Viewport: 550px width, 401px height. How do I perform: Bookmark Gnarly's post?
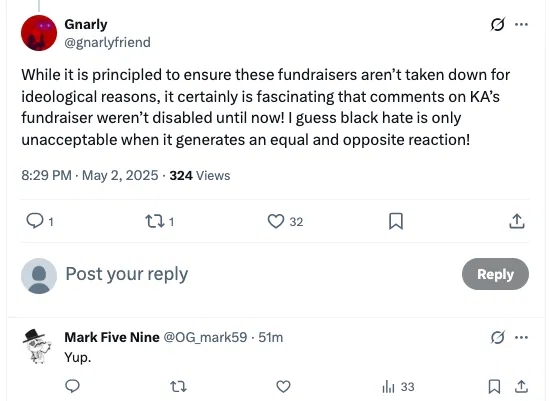tap(396, 221)
